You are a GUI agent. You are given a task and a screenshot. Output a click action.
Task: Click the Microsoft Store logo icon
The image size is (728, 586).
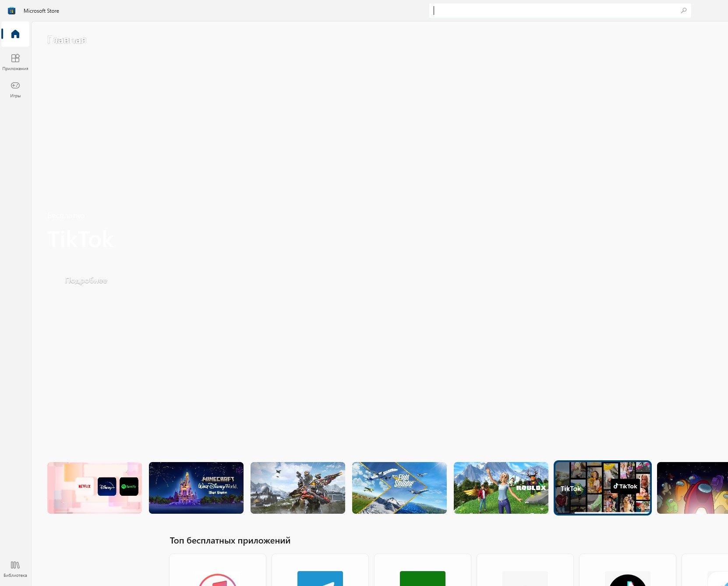pos(12,11)
